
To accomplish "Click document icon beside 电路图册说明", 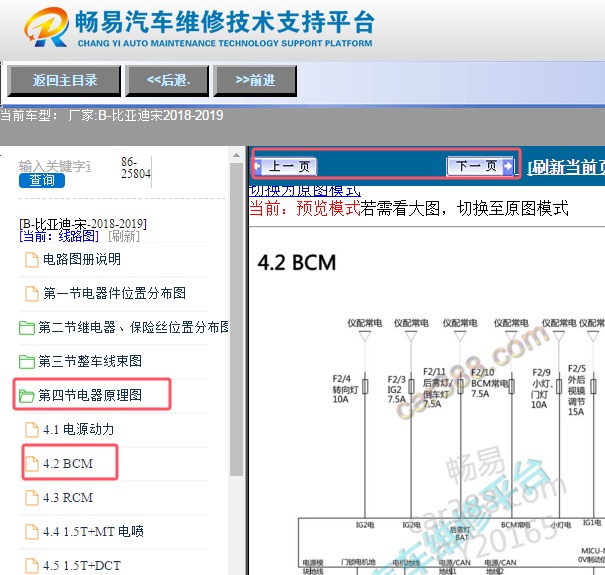I will (32, 260).
